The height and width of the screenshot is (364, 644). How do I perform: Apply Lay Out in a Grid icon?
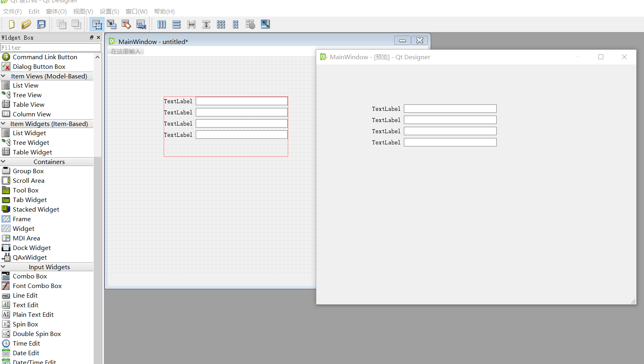tap(221, 24)
